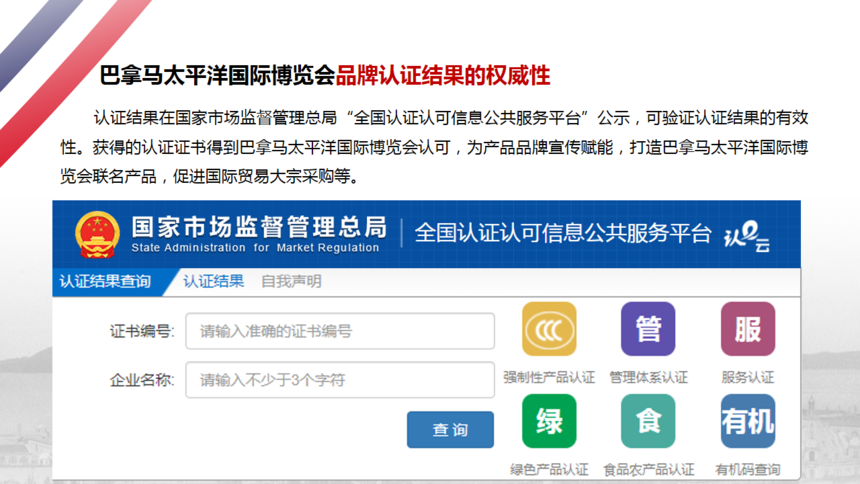The width and height of the screenshot is (860, 484).
Task: Focus the 企业名称 input field
Action: (x=340, y=380)
